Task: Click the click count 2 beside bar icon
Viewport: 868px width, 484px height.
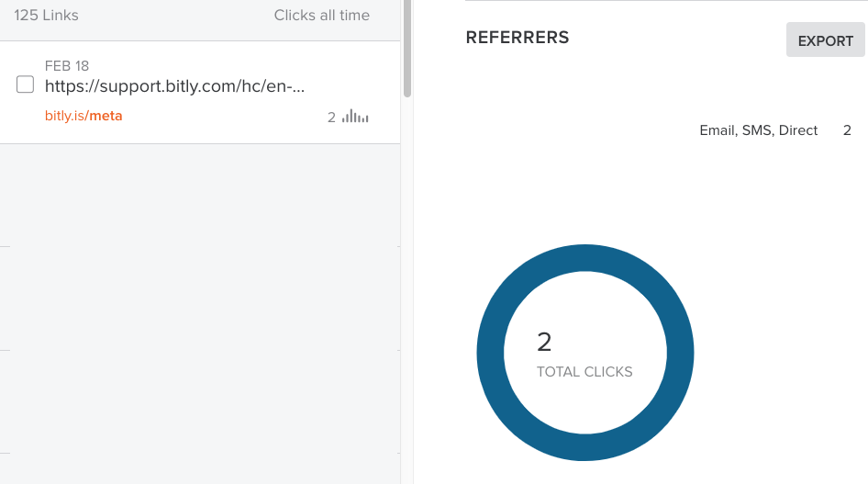Action: pyautogui.click(x=331, y=118)
